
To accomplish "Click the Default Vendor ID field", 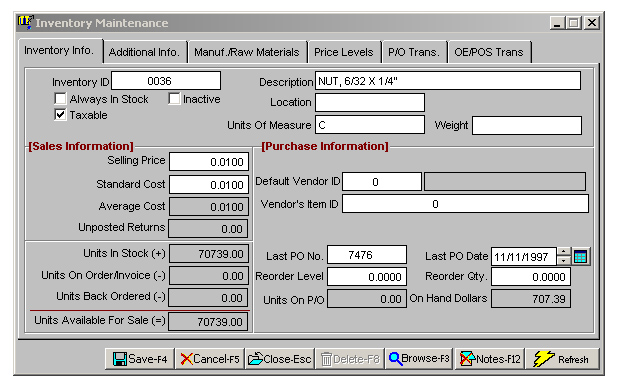I will tap(382, 181).
